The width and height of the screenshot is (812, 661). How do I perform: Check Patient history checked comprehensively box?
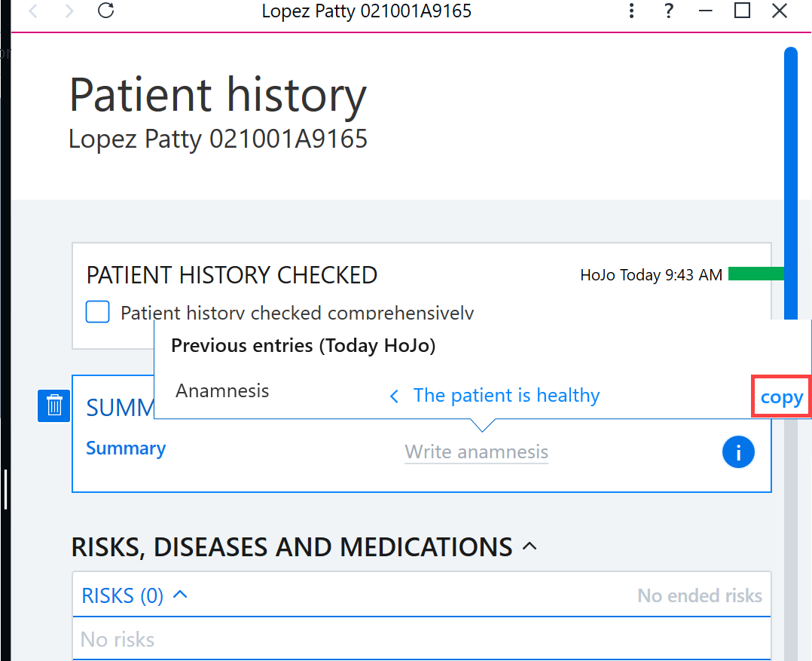tap(97, 312)
